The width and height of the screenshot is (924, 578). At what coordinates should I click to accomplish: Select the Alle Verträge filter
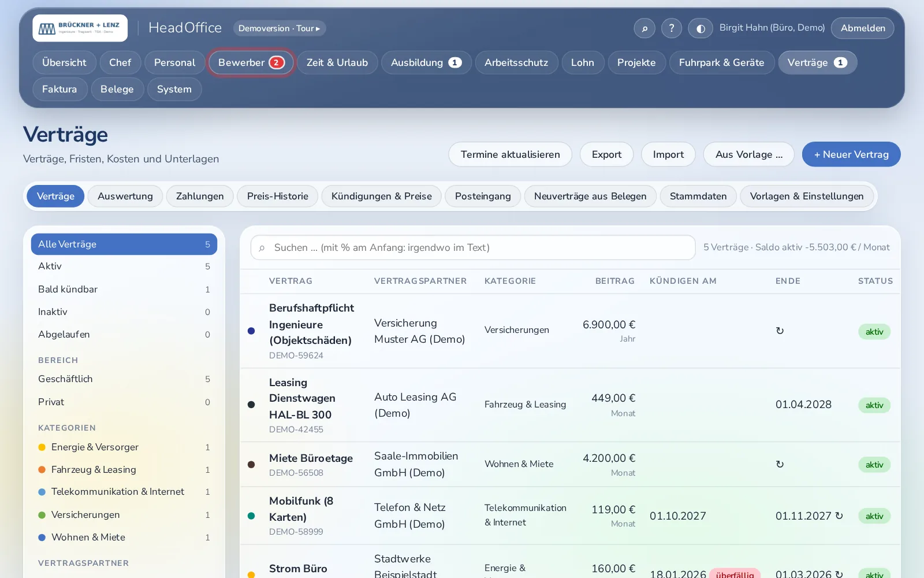124,244
